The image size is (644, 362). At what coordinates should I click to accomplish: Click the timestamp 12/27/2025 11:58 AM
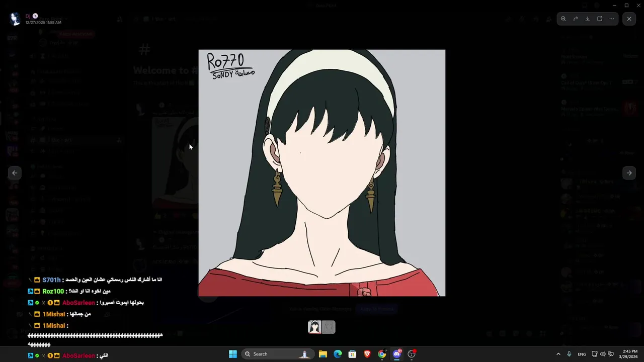(x=43, y=23)
